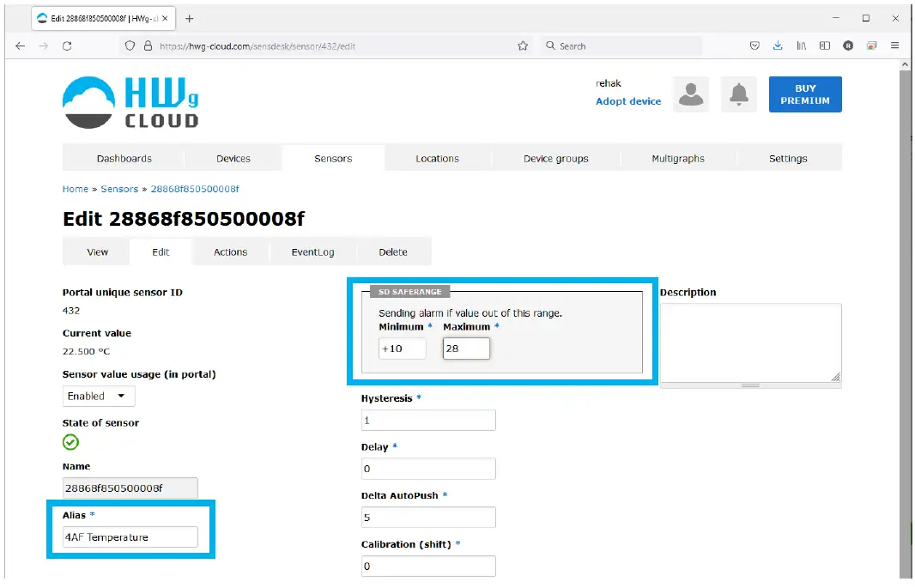Screen dimensions: 915x588
Task: Go to Home breadcrumb link
Action: [x=76, y=189]
